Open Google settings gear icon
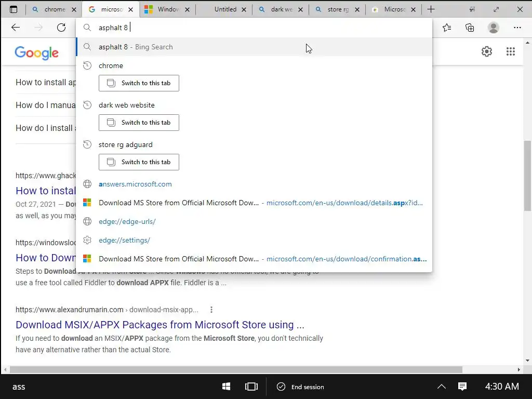The width and height of the screenshot is (532, 399). coord(486,51)
